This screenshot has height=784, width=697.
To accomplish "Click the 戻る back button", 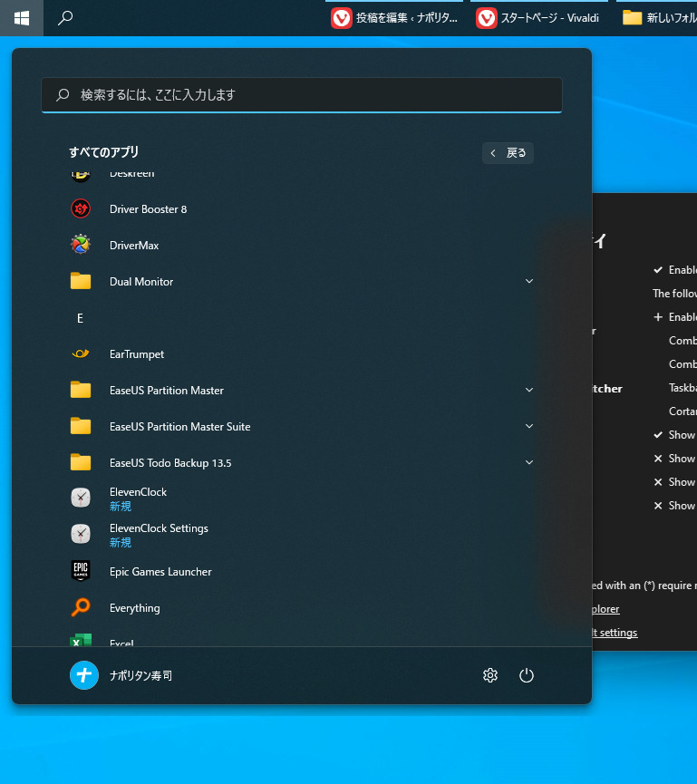I will pos(508,153).
